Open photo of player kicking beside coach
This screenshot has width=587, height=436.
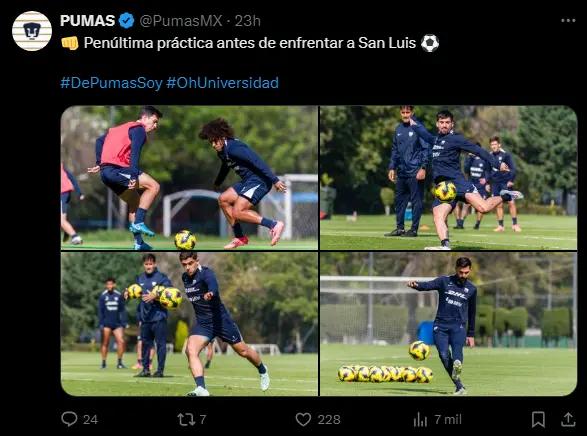tap(448, 178)
